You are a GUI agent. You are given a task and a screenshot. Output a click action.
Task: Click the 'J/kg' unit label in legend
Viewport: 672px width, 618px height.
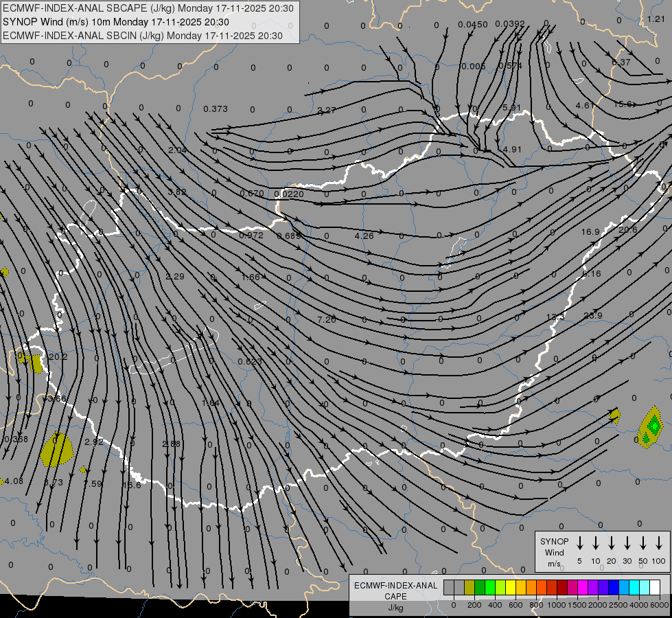395,608
